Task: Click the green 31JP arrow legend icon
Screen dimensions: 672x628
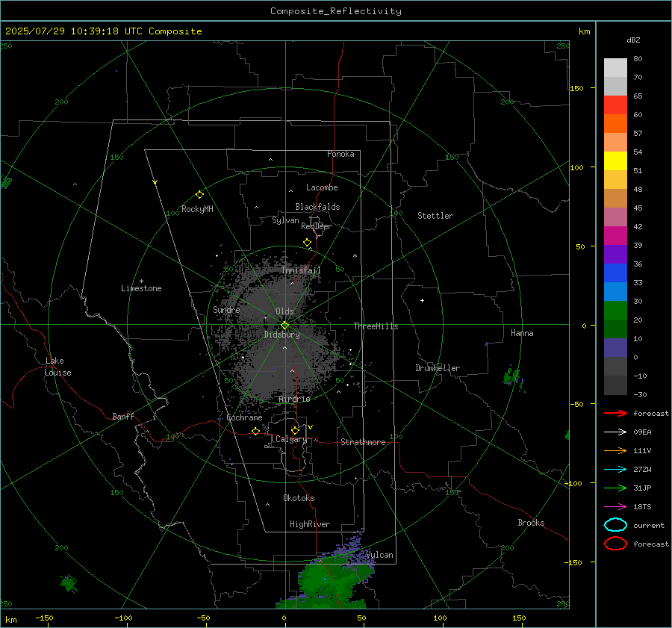Action: (615, 488)
